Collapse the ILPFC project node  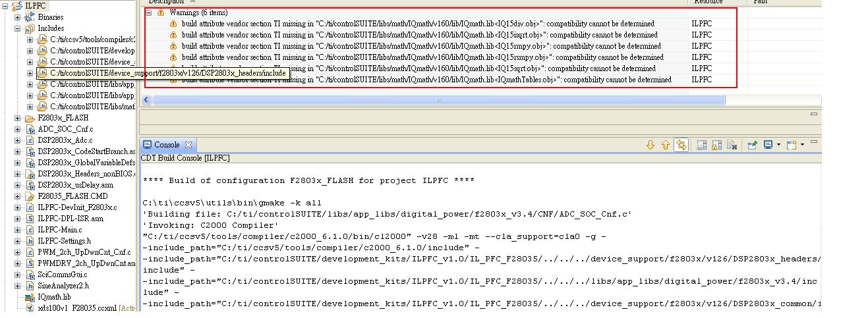(x=5, y=6)
